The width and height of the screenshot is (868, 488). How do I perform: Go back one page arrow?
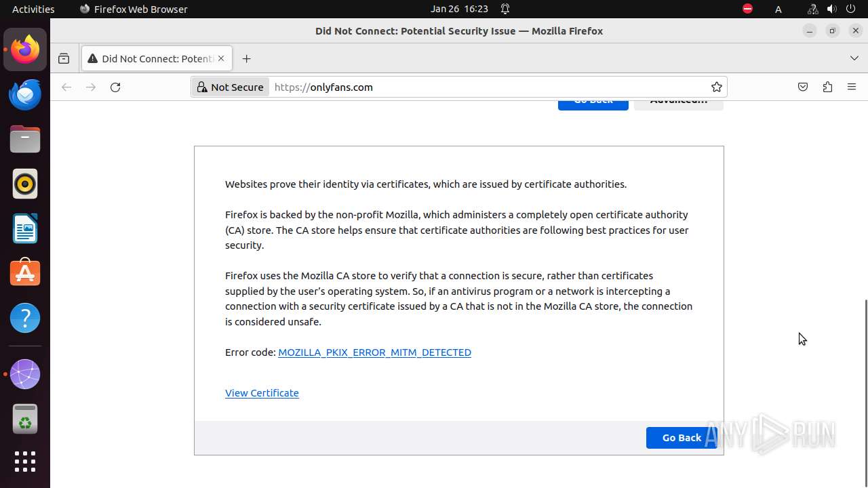(66, 87)
